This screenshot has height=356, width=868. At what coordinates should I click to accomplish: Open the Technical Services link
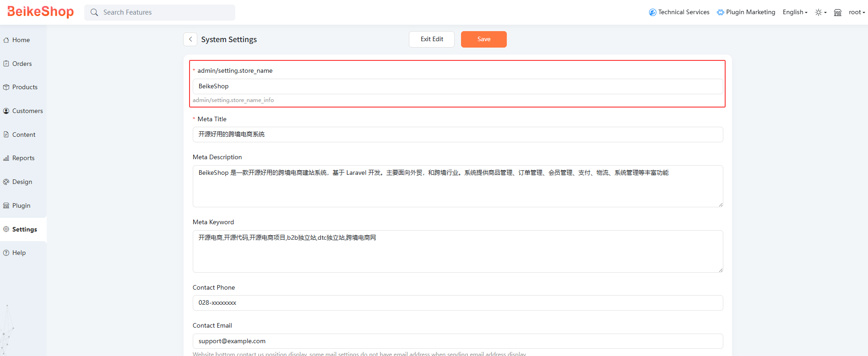tap(679, 12)
